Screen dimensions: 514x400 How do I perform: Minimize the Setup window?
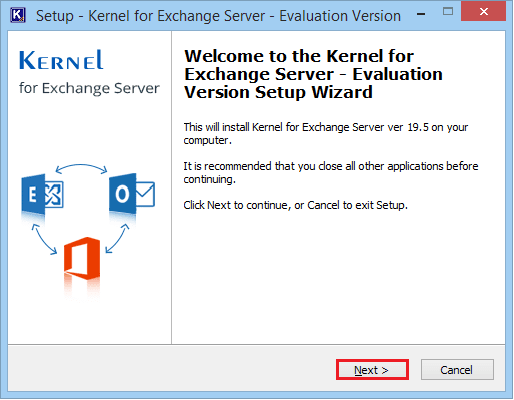click(x=421, y=14)
